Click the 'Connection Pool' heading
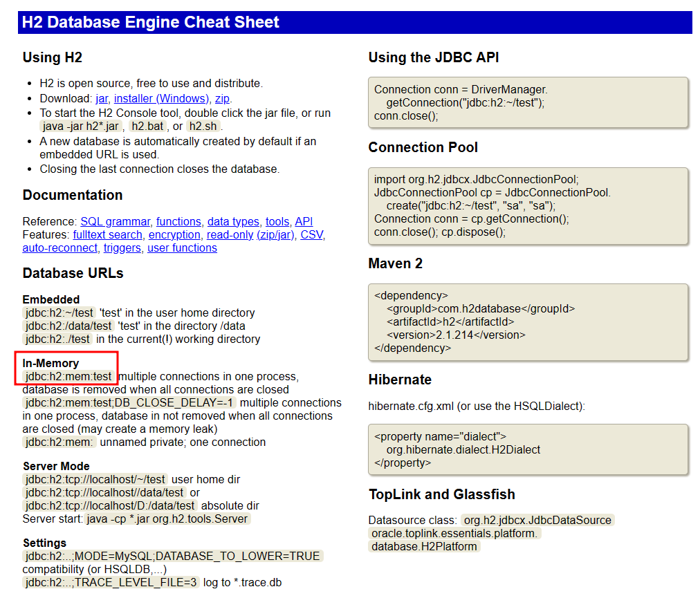 pos(423,147)
